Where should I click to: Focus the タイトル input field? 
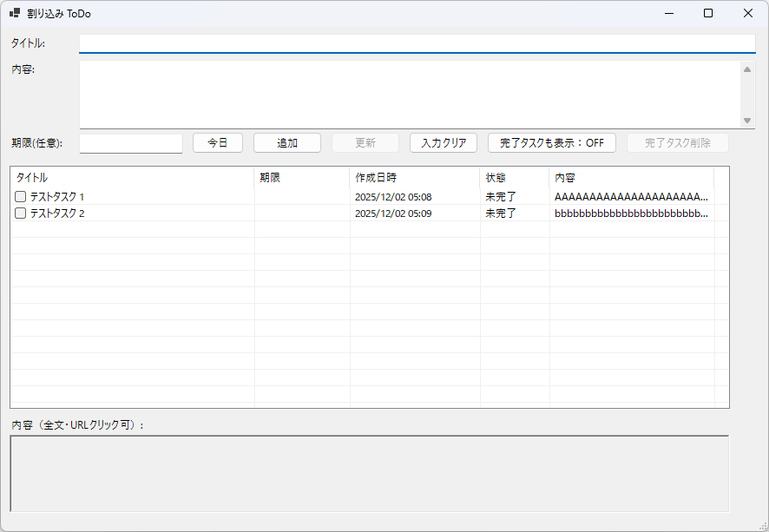pyautogui.click(x=417, y=43)
